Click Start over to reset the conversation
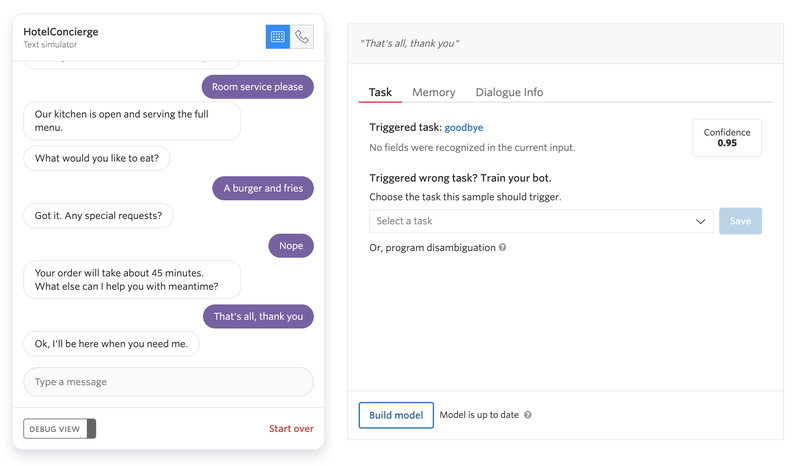Viewport: 800px width, 466px height. coord(291,429)
